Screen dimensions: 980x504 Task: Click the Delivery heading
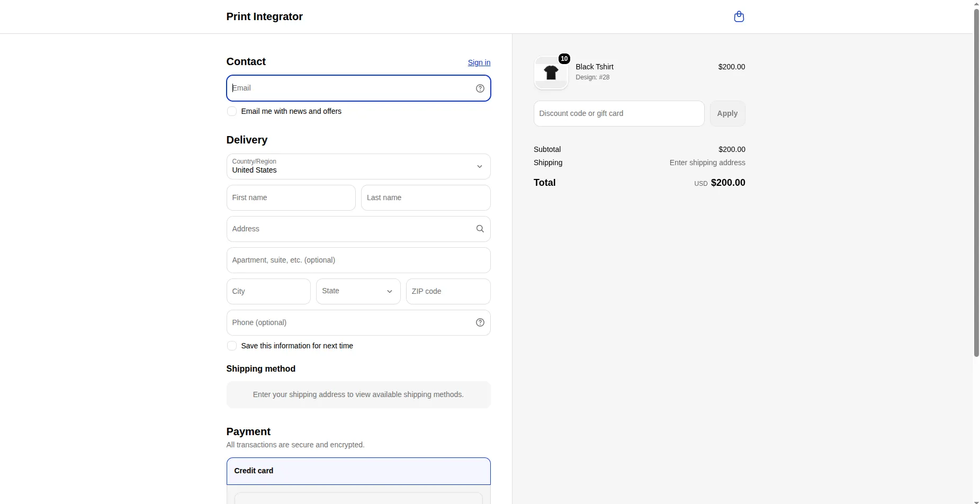point(247,140)
